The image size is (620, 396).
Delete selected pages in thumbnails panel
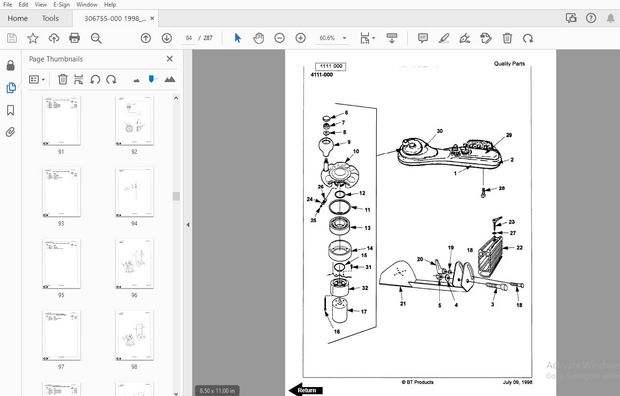62,80
